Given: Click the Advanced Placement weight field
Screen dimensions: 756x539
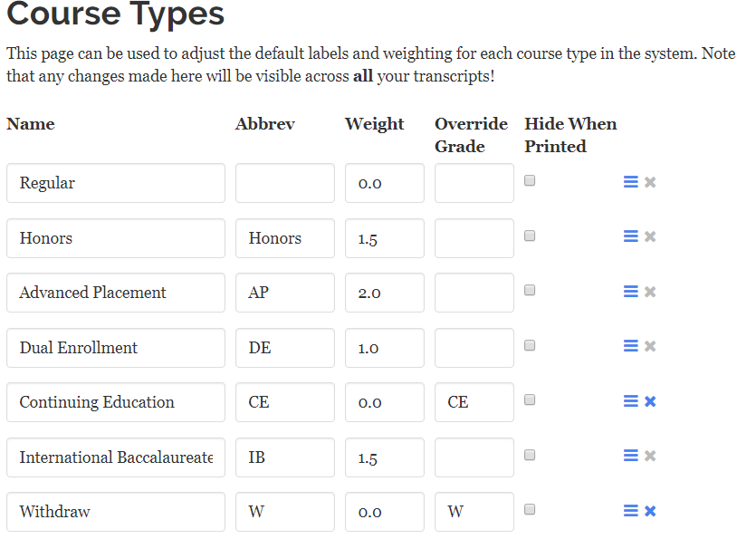Looking at the screenshot, I should point(384,293).
